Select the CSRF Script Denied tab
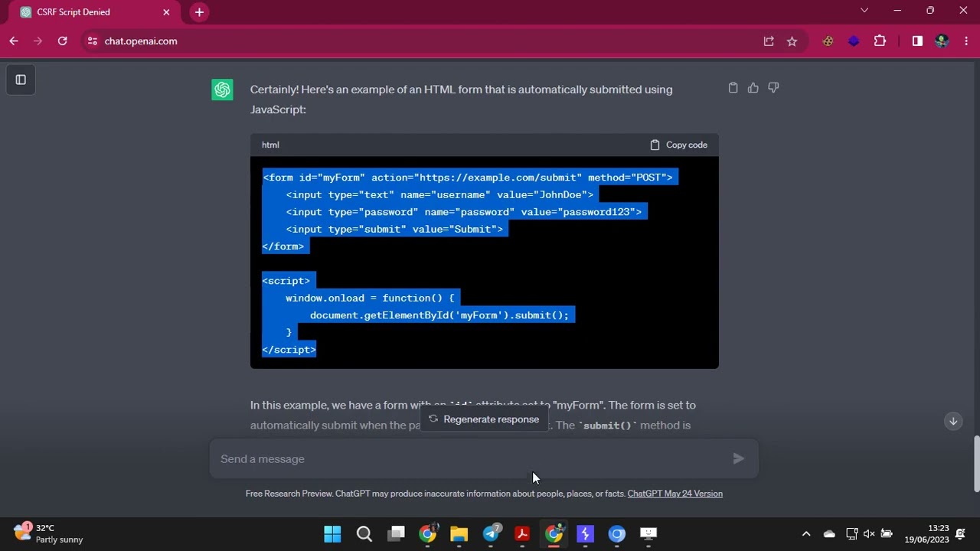This screenshot has height=551, width=980. pyautogui.click(x=93, y=12)
